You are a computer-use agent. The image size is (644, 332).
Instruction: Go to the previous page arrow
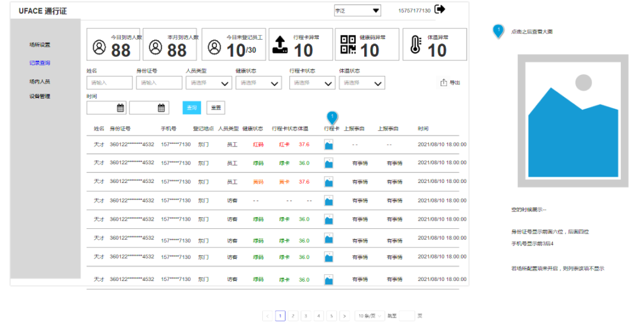268,316
